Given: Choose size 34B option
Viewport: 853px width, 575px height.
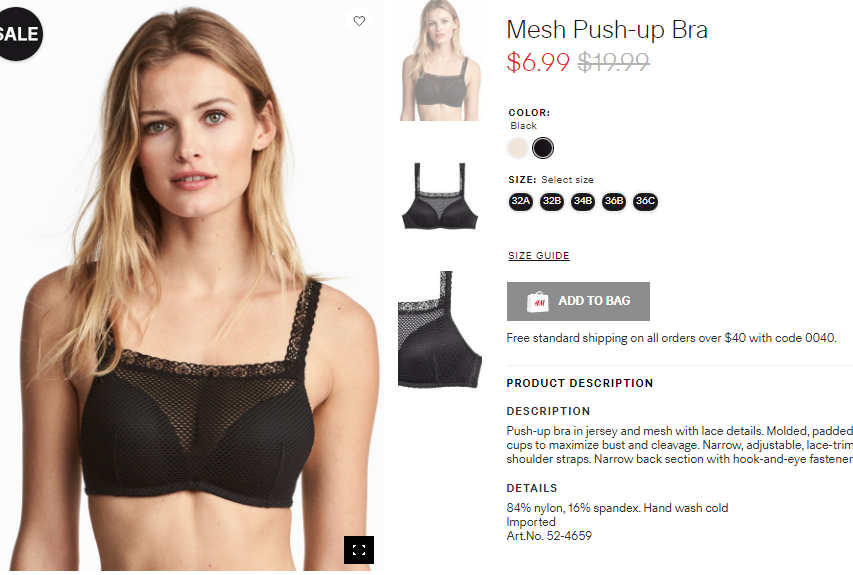Looking at the screenshot, I should pyautogui.click(x=583, y=201).
